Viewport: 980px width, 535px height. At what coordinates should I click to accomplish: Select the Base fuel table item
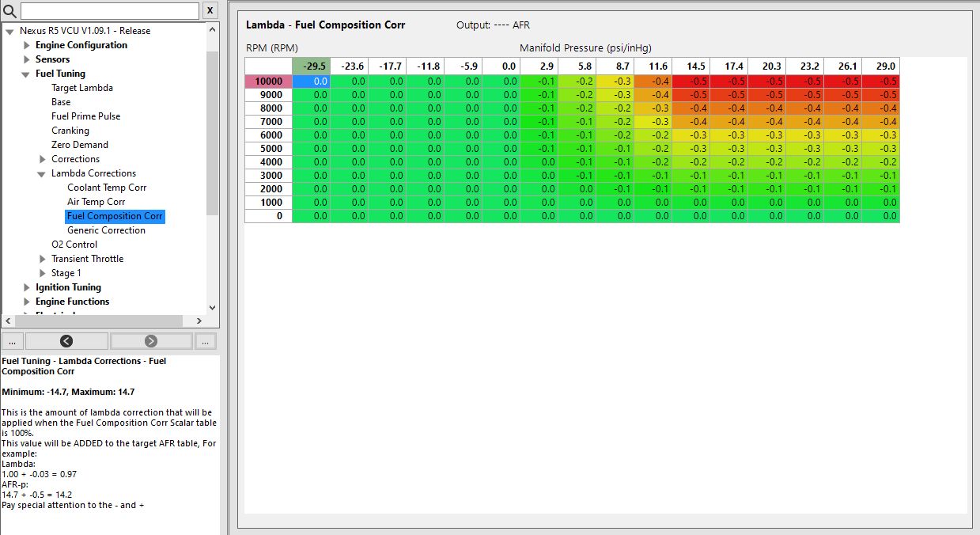tap(61, 102)
